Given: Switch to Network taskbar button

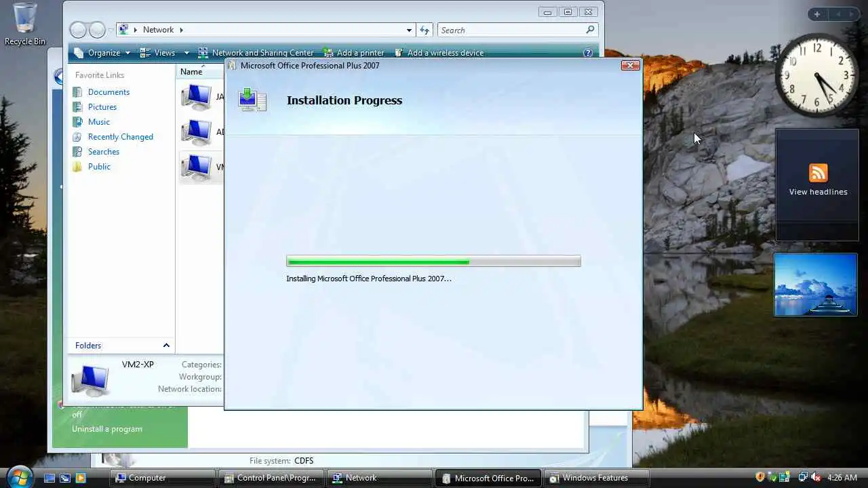Looking at the screenshot, I should (380, 478).
